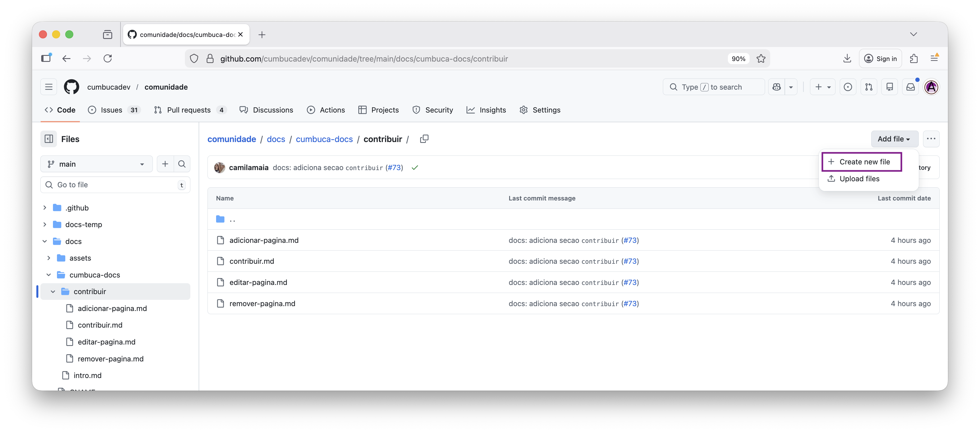Open the Issues icon in the header
The height and width of the screenshot is (433, 980).
[847, 87]
